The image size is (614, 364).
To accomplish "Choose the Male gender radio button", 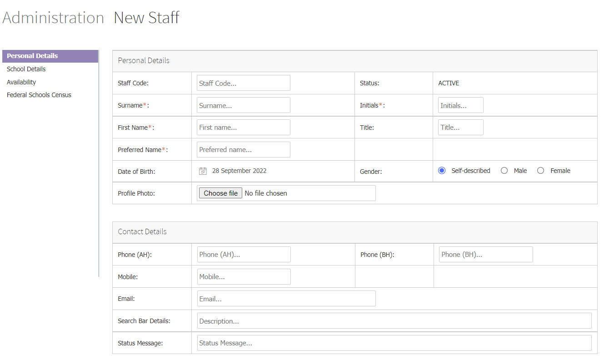I will (504, 170).
